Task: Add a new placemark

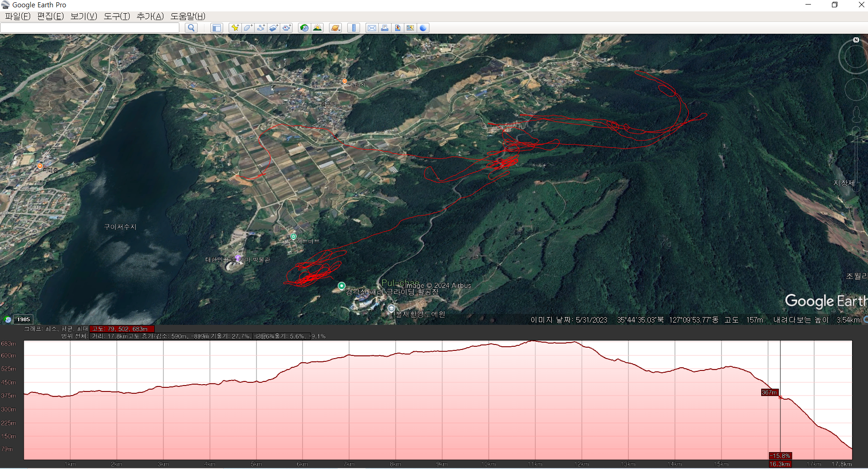Action: tap(235, 28)
